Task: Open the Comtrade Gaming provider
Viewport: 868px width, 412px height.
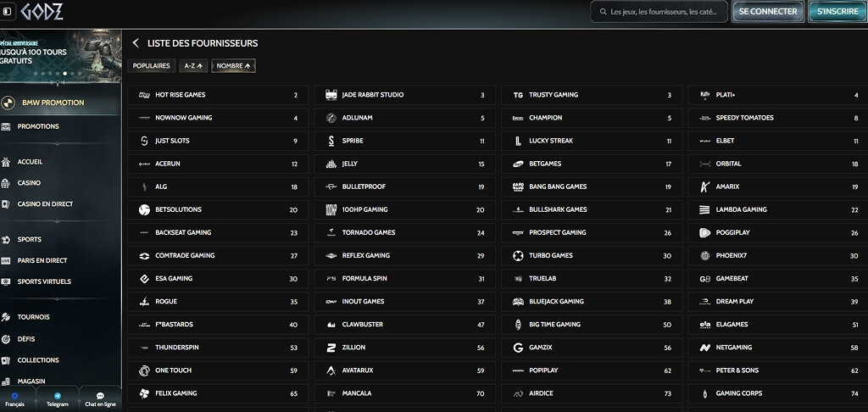Action: pos(218,256)
